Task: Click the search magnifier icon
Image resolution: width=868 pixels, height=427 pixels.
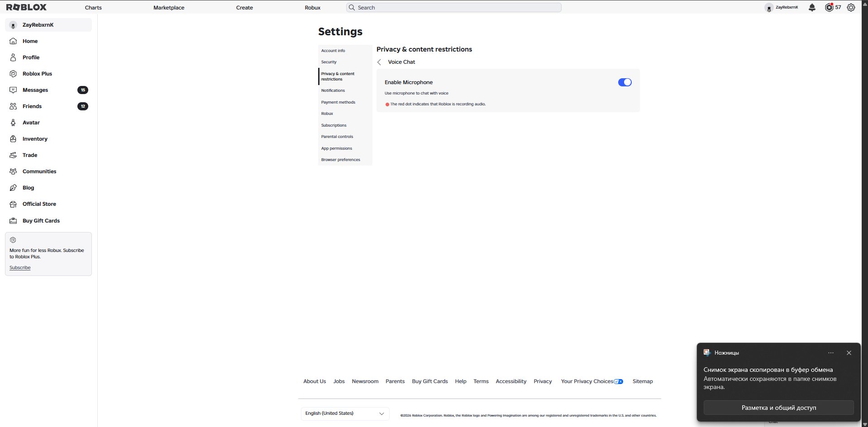Action: click(352, 8)
